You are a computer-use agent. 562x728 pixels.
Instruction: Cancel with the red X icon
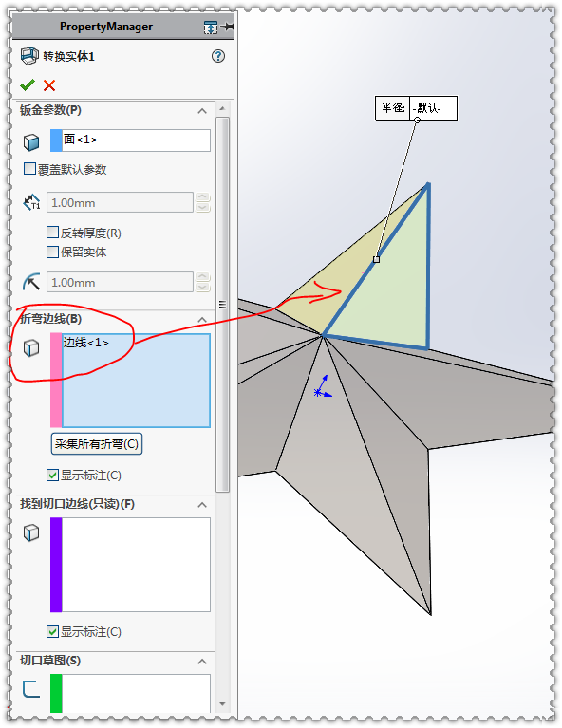pos(49,85)
